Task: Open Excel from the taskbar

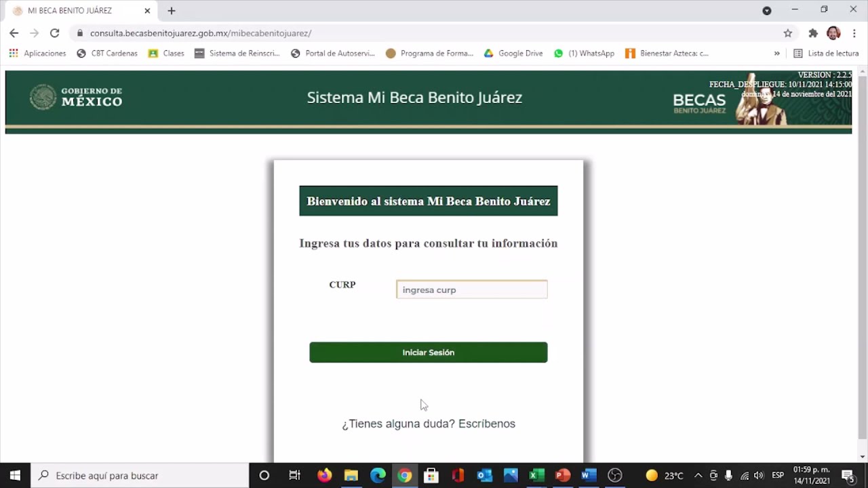Action: point(536,475)
